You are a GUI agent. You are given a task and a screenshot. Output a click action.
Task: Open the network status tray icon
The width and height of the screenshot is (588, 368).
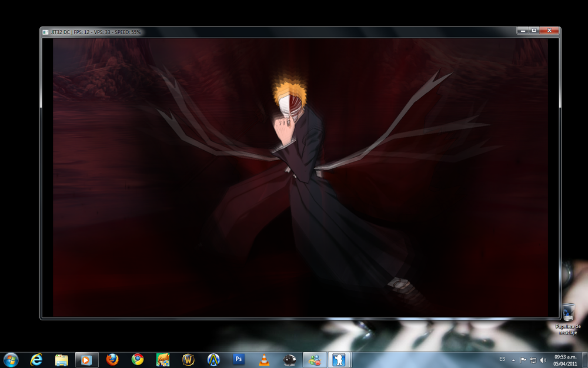pos(533,360)
